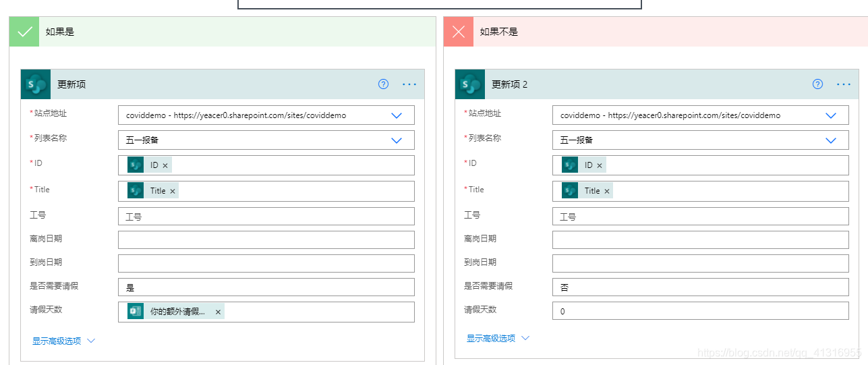This screenshot has width=868, height=365.
Task: Click the 工号 field in 更新项
Action: (266, 217)
